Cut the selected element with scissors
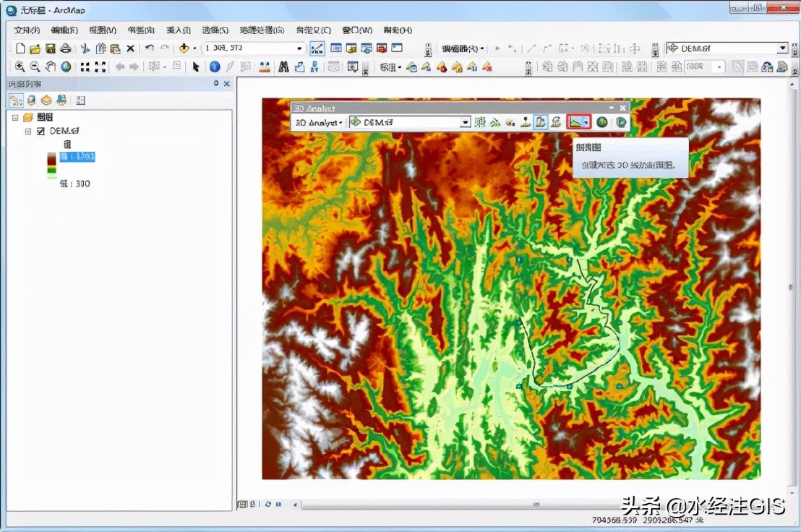The height and width of the screenshot is (532, 801). [85, 48]
